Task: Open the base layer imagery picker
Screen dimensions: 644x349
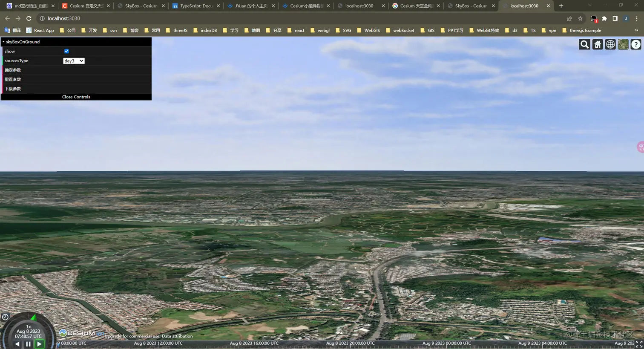Action: click(623, 44)
